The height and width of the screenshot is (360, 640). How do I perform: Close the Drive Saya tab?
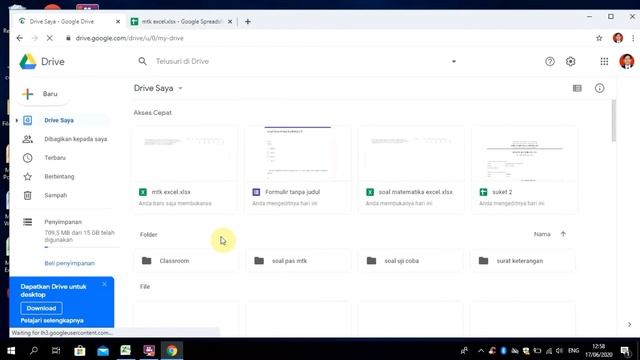pos(118,22)
